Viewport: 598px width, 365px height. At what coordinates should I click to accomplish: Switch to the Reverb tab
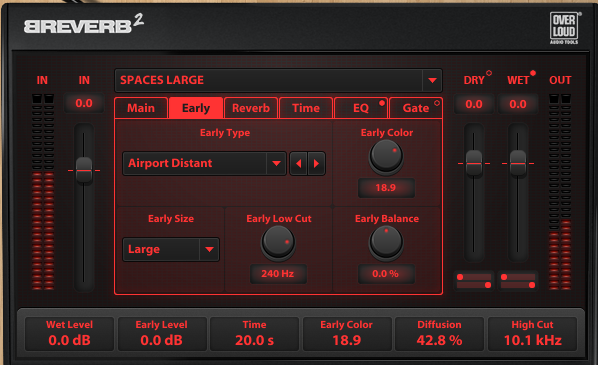[x=251, y=108]
